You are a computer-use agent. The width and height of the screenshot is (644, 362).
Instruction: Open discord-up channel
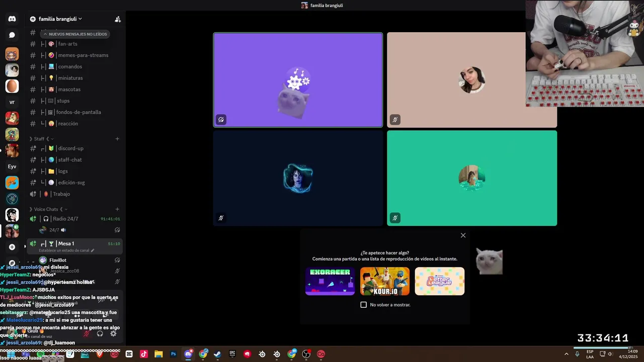[x=74, y=148]
